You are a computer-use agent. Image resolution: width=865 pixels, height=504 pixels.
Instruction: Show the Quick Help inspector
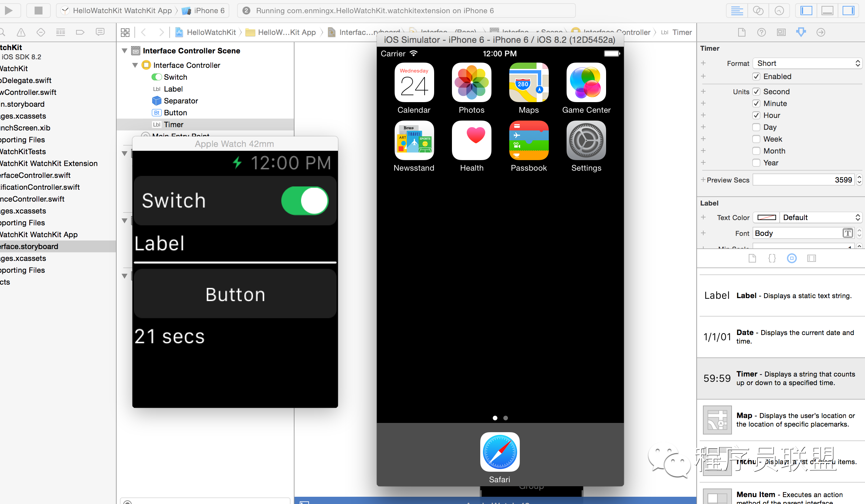[x=761, y=32]
